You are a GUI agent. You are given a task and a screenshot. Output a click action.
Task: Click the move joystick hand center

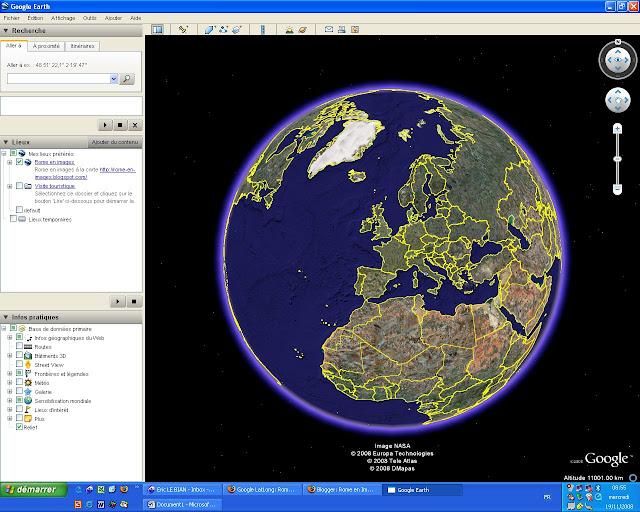click(618, 100)
